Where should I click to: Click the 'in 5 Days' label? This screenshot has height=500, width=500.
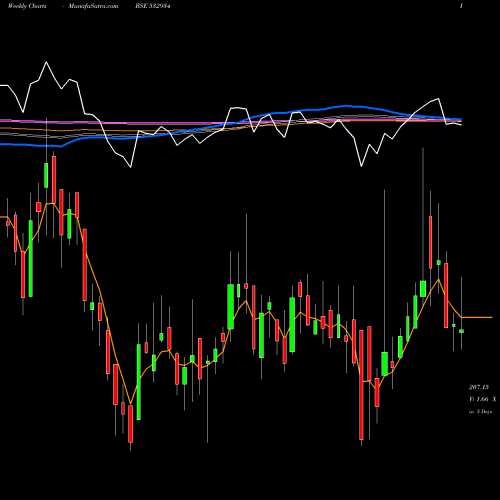pyautogui.click(x=480, y=412)
